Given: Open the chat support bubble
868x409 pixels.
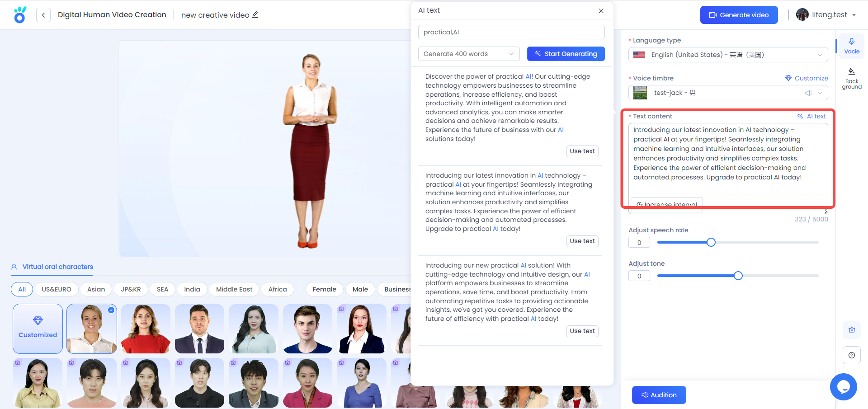Looking at the screenshot, I should pos(844,387).
